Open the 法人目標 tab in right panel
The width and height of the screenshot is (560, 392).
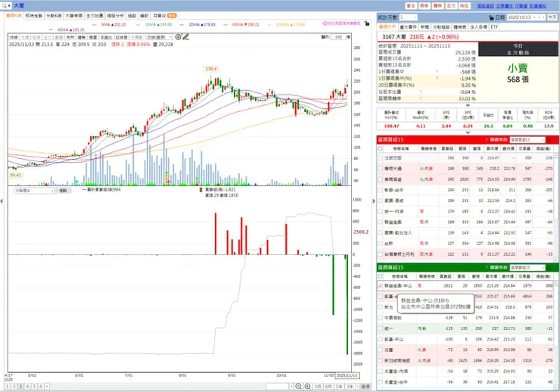click(478, 27)
